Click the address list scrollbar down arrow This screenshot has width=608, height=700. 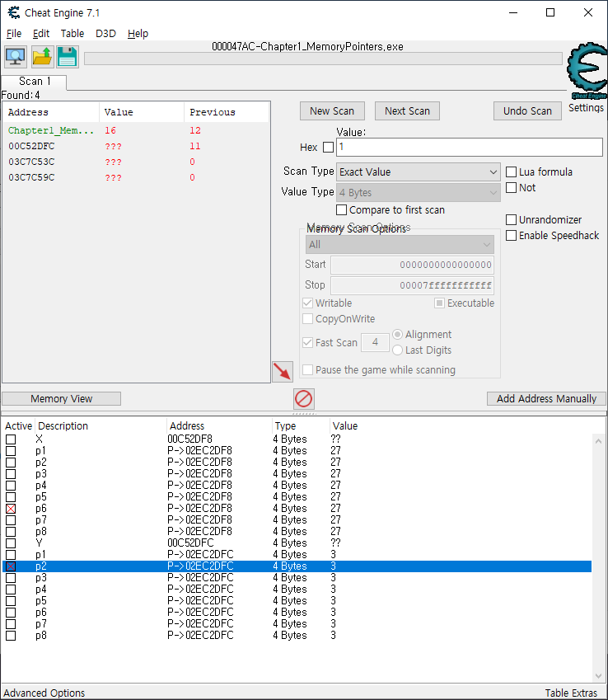click(x=598, y=676)
